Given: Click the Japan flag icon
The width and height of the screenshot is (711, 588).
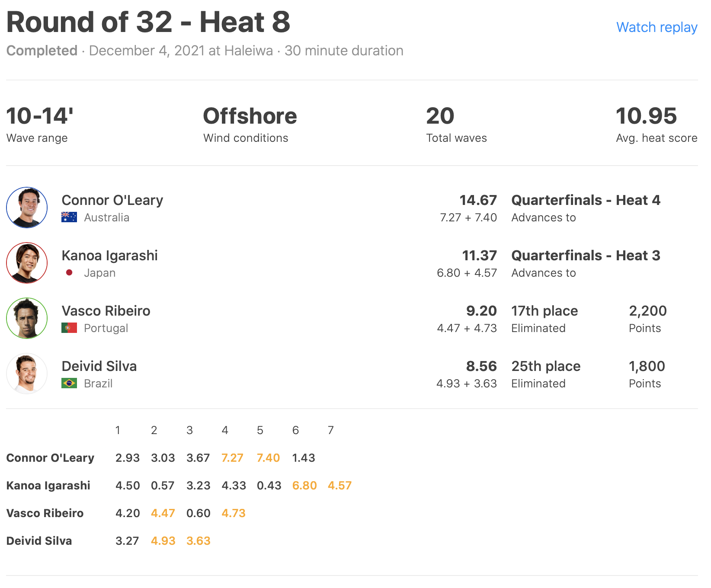Looking at the screenshot, I should (69, 272).
